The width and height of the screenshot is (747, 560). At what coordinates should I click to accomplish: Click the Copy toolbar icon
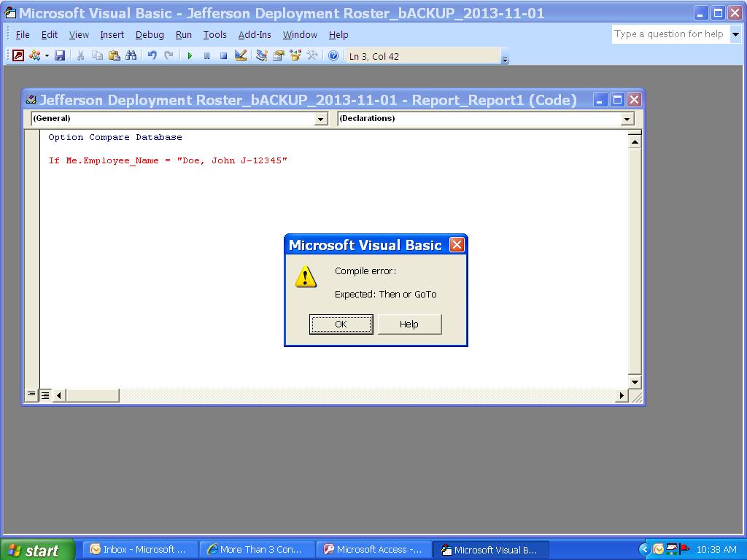(97, 55)
